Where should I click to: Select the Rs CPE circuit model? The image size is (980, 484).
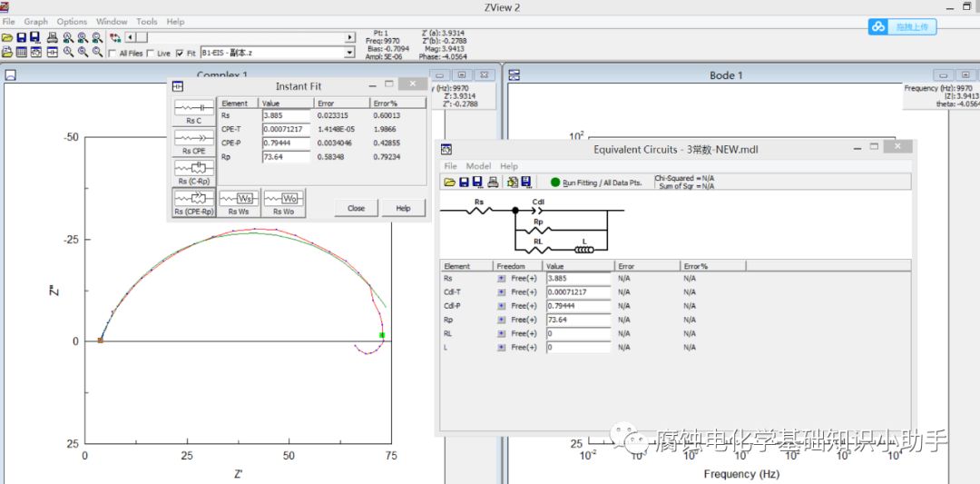[x=194, y=141]
